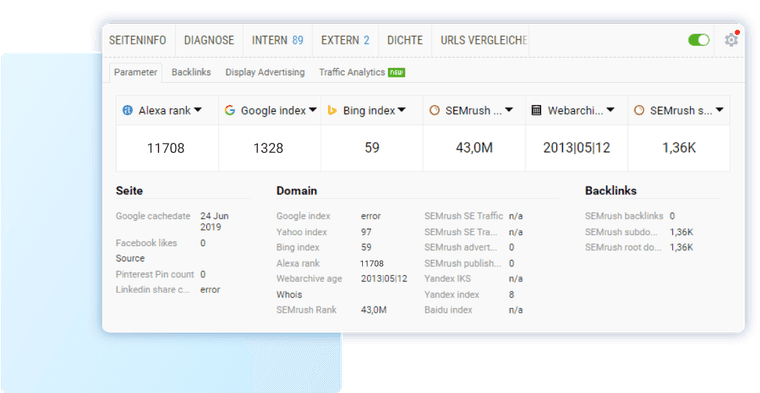This screenshot has height=393, width=760.
Task: Click the top SEMrush value 43,0M
Action: tap(474, 148)
